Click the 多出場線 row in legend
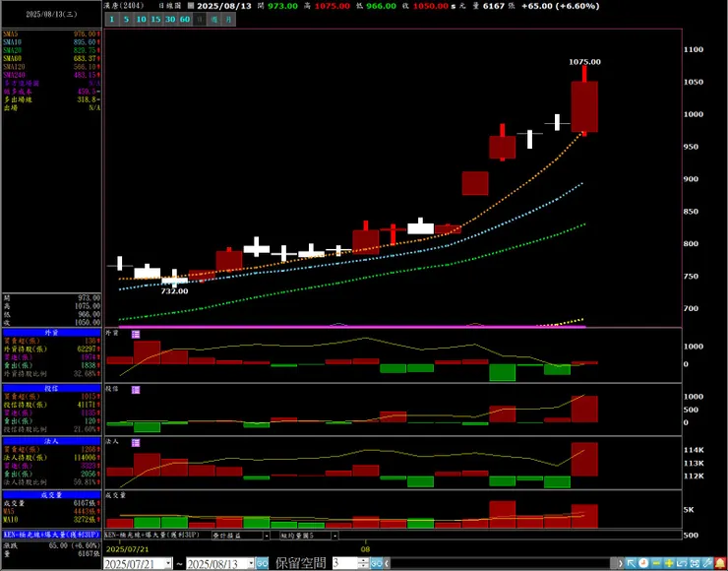 (x=51, y=99)
